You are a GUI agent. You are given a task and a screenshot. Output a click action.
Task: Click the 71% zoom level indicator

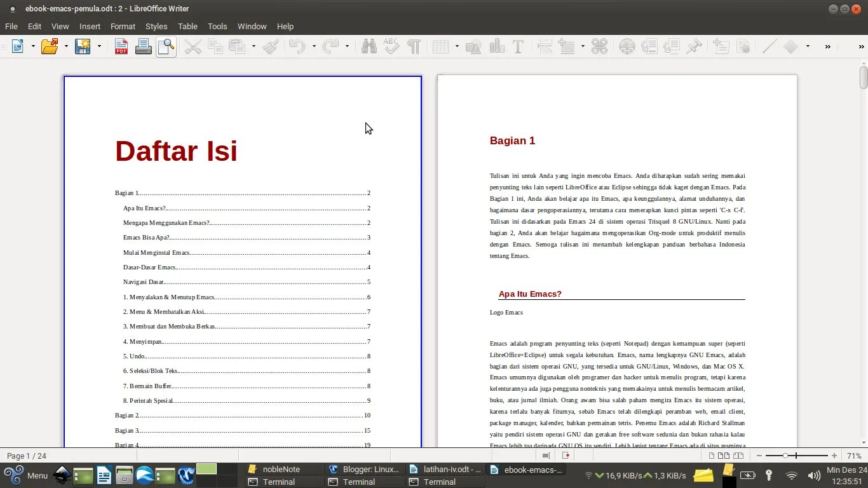point(854,456)
